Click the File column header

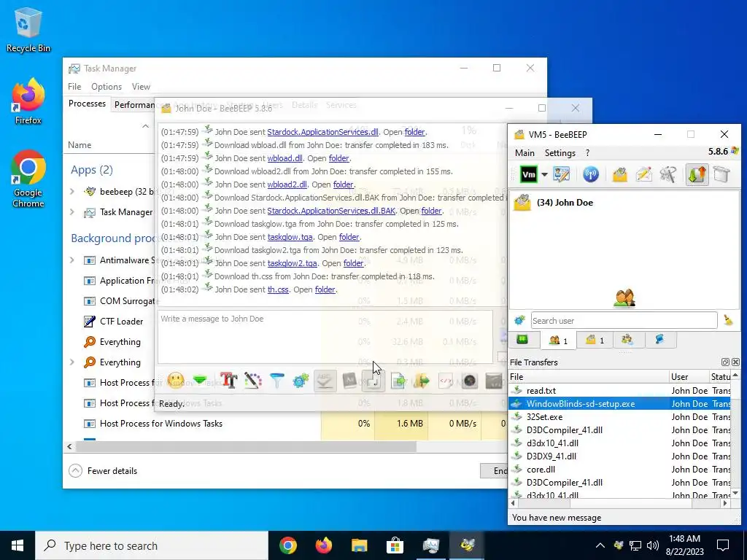[x=589, y=377]
